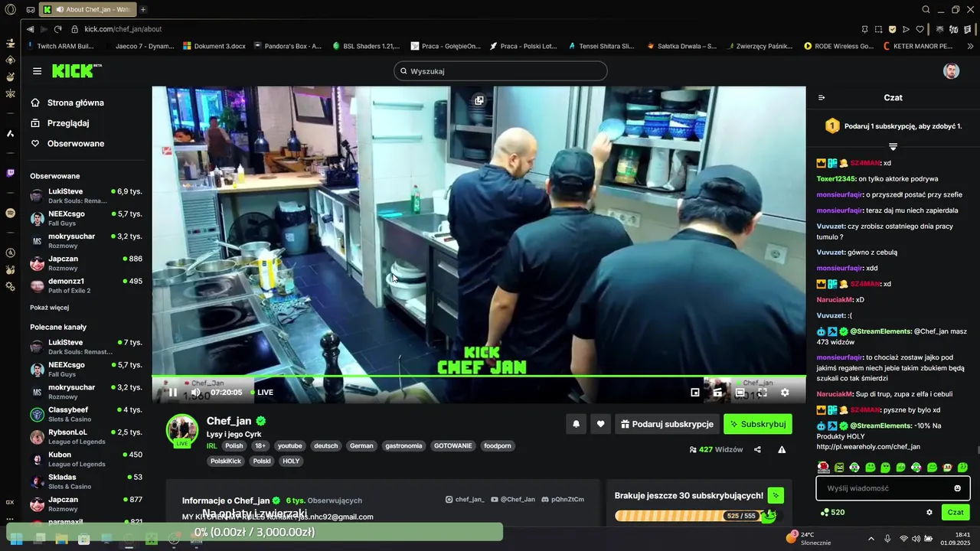
Task: Click the KICK logo
Action: 77,70
